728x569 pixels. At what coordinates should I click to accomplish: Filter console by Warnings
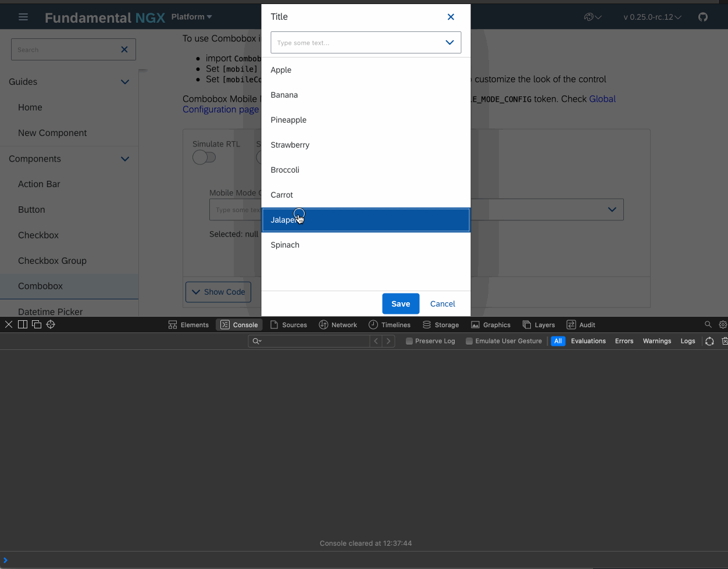pos(657,341)
